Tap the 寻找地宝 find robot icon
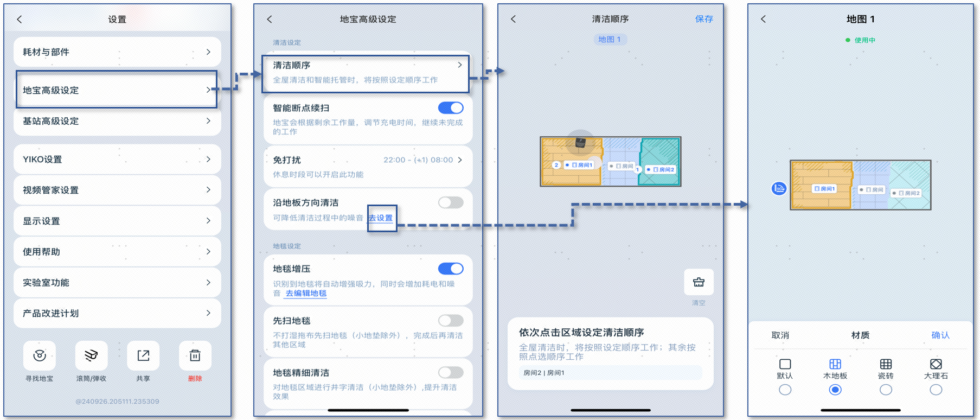Screen dimensions: 980x420 pos(39,355)
